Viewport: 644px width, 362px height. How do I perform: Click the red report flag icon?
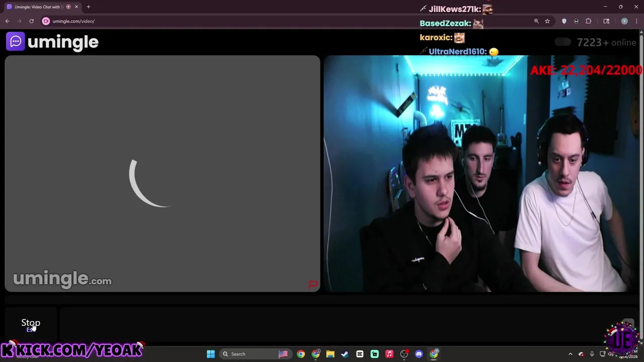coord(313,285)
